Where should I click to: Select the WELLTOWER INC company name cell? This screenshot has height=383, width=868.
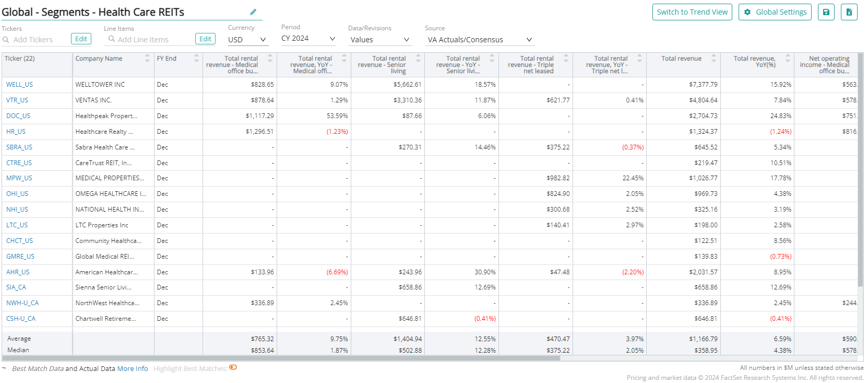pyautogui.click(x=113, y=85)
